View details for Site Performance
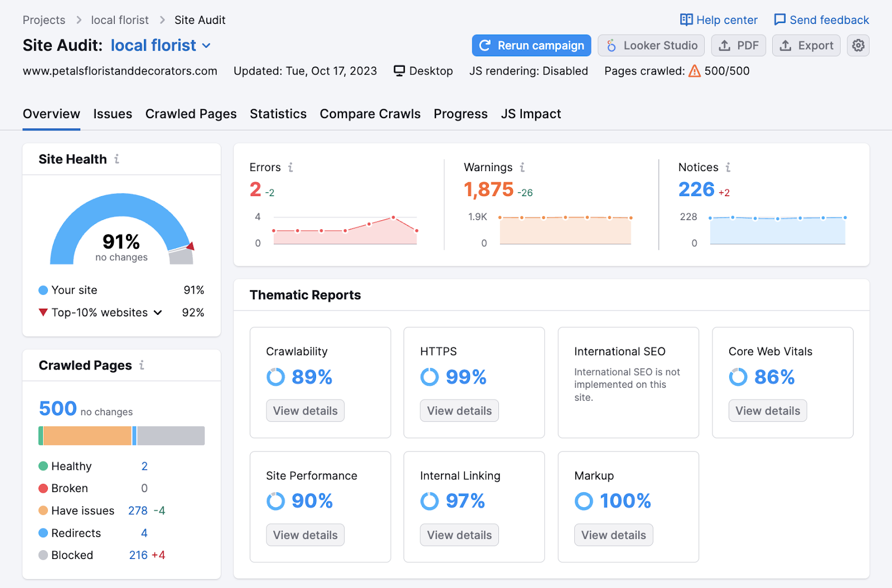The image size is (892, 588). (306, 535)
